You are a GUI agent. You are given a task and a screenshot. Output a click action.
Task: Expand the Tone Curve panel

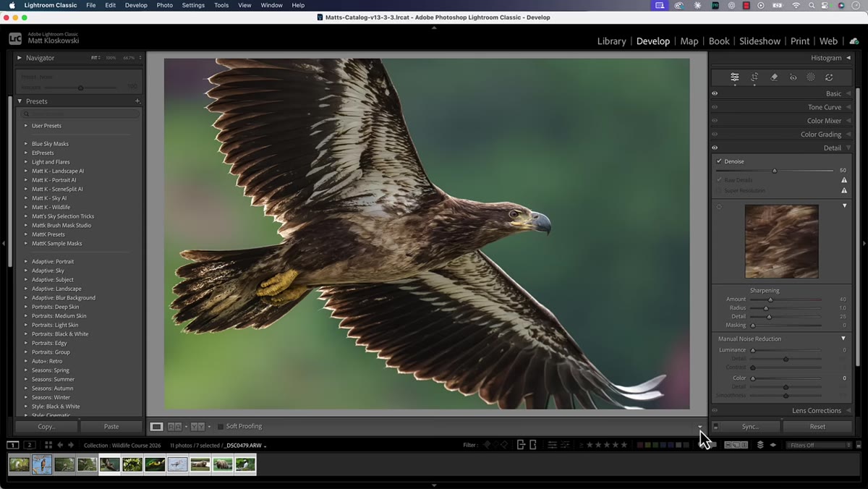[x=848, y=107]
